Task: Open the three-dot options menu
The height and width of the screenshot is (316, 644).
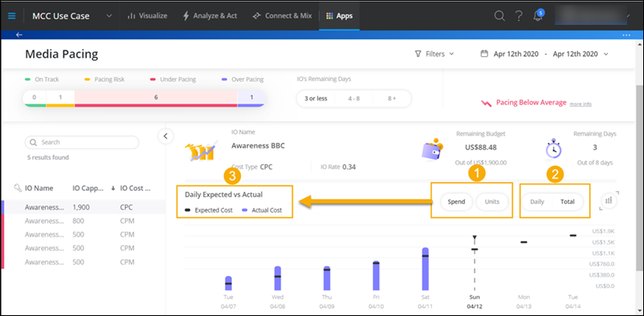Action: (626, 34)
